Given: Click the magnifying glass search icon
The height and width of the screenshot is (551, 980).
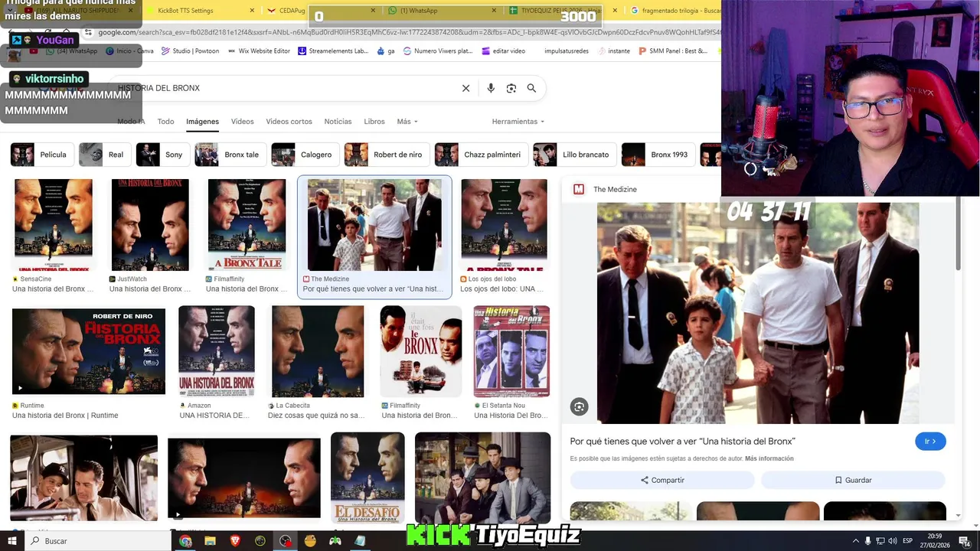Looking at the screenshot, I should pos(531,88).
